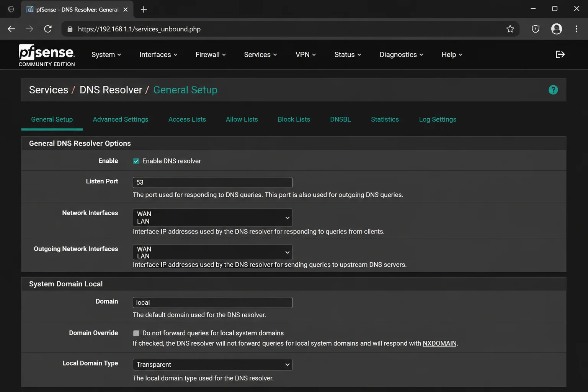The image size is (588, 392).
Task: Click the General DNS Resolver Options heading
Action: tap(80, 144)
